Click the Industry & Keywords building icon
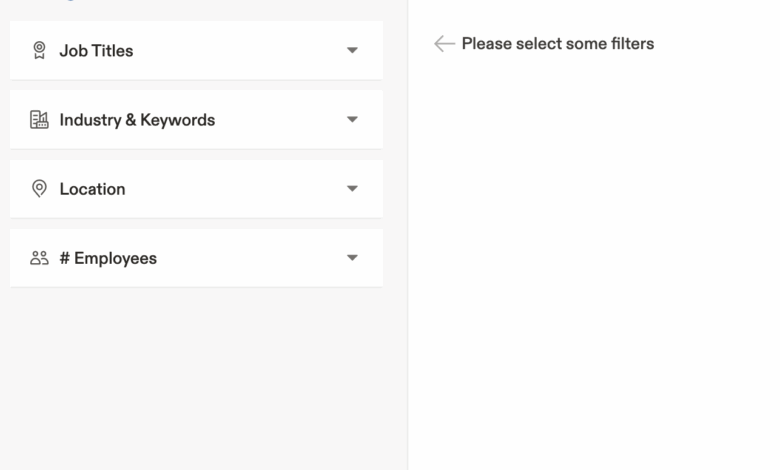The height and width of the screenshot is (470, 780). (39, 120)
